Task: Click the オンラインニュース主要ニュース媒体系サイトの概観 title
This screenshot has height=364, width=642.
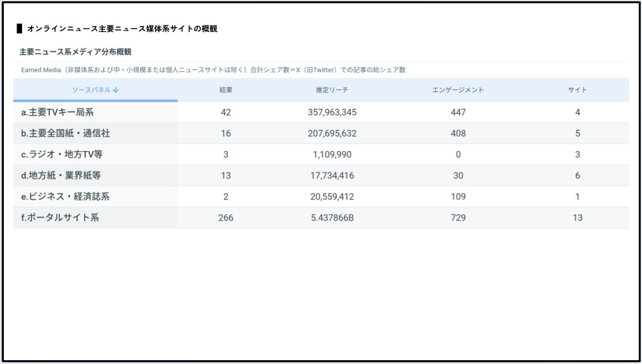Action: pyautogui.click(x=122, y=29)
